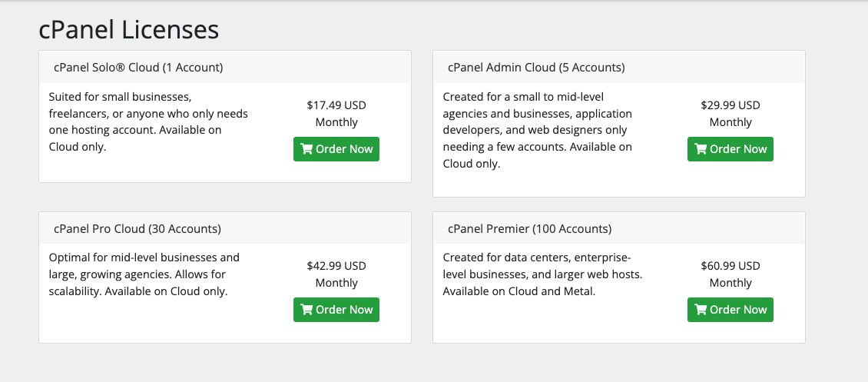Image resolution: width=868 pixels, height=382 pixels.
Task: Click the Pro Cloud description about scalability
Action: (144, 274)
